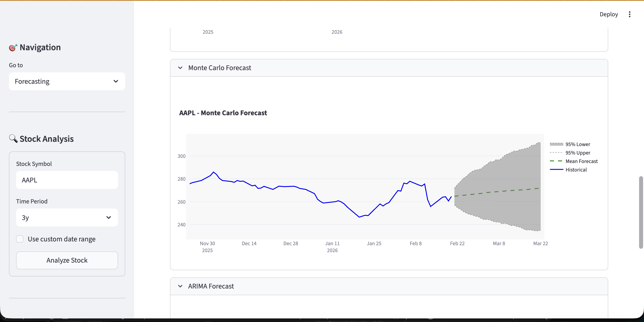Click the chevron on the 3y Time Period selector
Screen dimensions: 644x322
tap(109, 217)
